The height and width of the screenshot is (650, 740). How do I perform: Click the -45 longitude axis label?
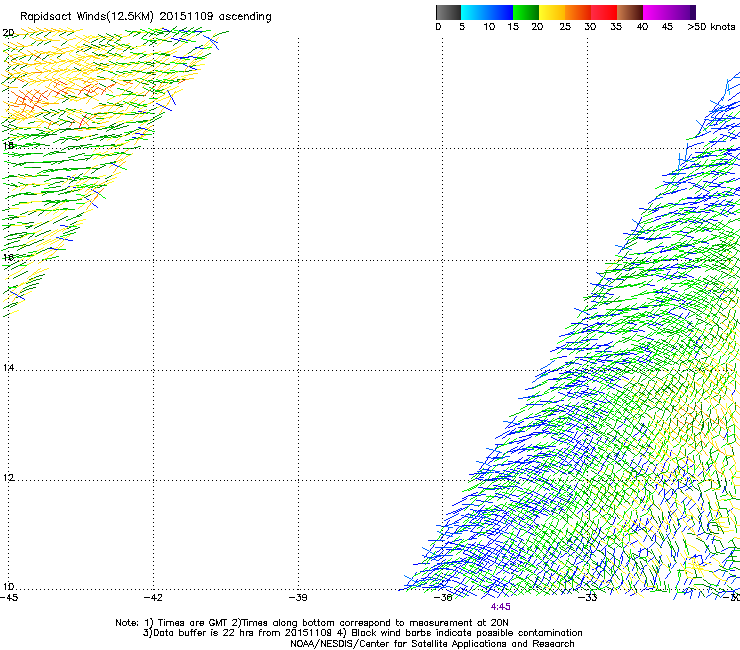pyautogui.click(x=9, y=598)
